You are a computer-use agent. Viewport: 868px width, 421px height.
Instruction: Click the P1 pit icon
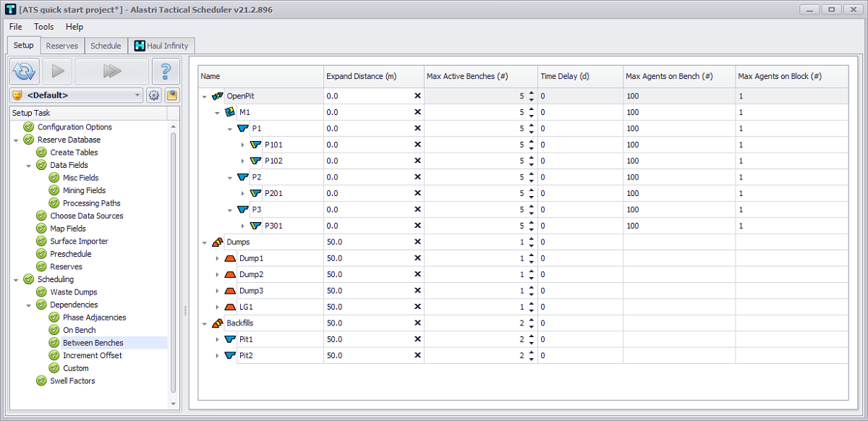point(242,128)
